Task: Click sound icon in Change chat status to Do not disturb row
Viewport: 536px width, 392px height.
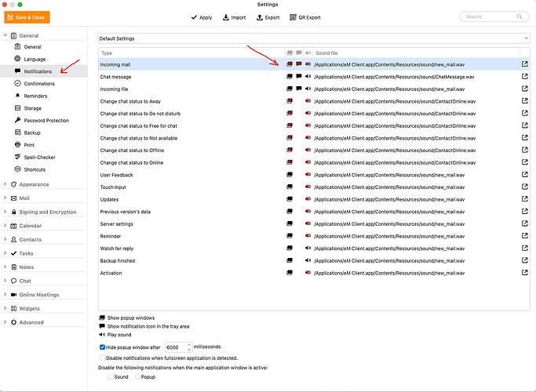Action: click(308, 114)
